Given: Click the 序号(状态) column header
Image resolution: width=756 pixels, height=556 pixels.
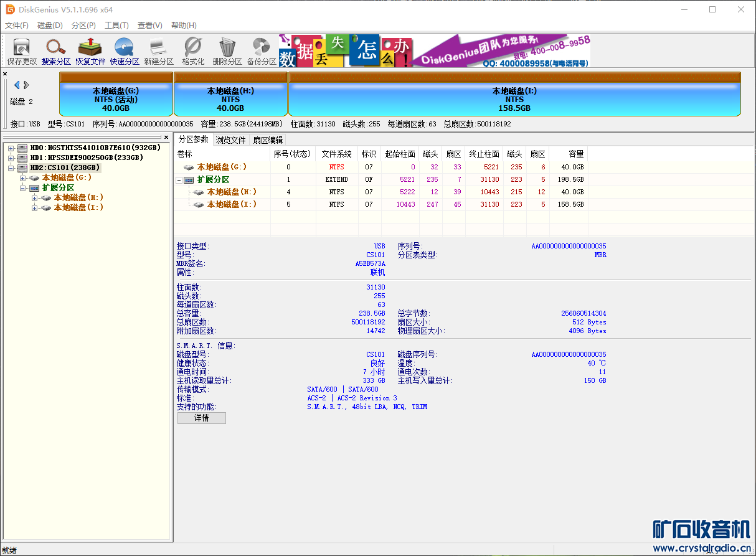Looking at the screenshot, I should click(293, 154).
